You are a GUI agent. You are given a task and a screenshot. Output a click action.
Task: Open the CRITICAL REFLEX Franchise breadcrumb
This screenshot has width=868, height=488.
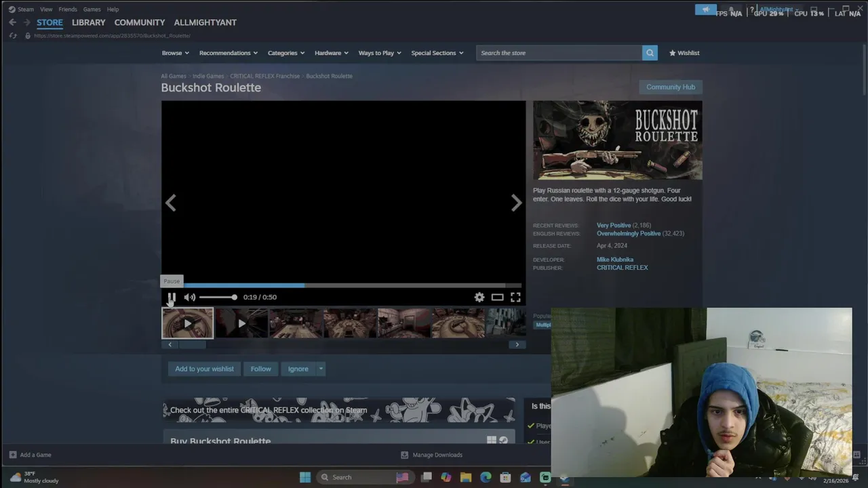tap(264, 76)
